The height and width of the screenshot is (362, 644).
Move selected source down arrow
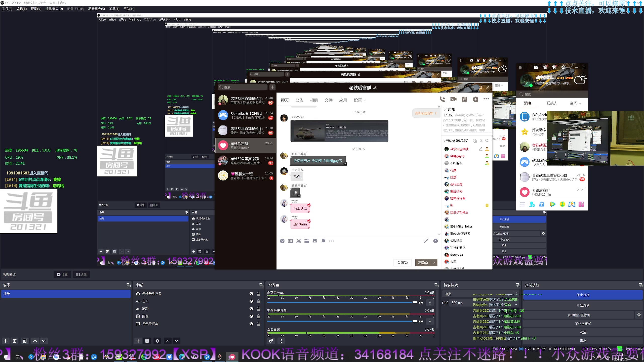point(176,341)
